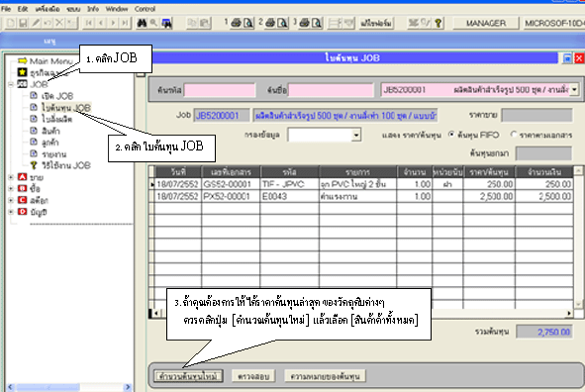Click the recalculate cost button at bottom left

188,376
